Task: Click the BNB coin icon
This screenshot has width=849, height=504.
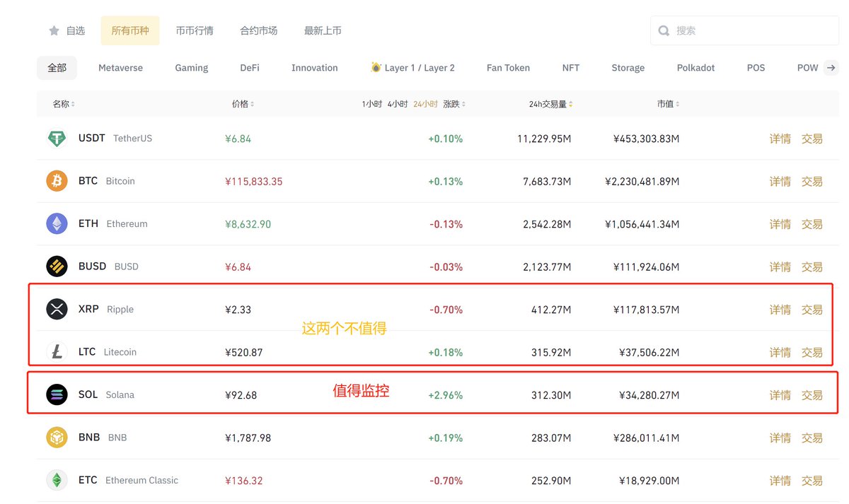Action: [x=57, y=438]
